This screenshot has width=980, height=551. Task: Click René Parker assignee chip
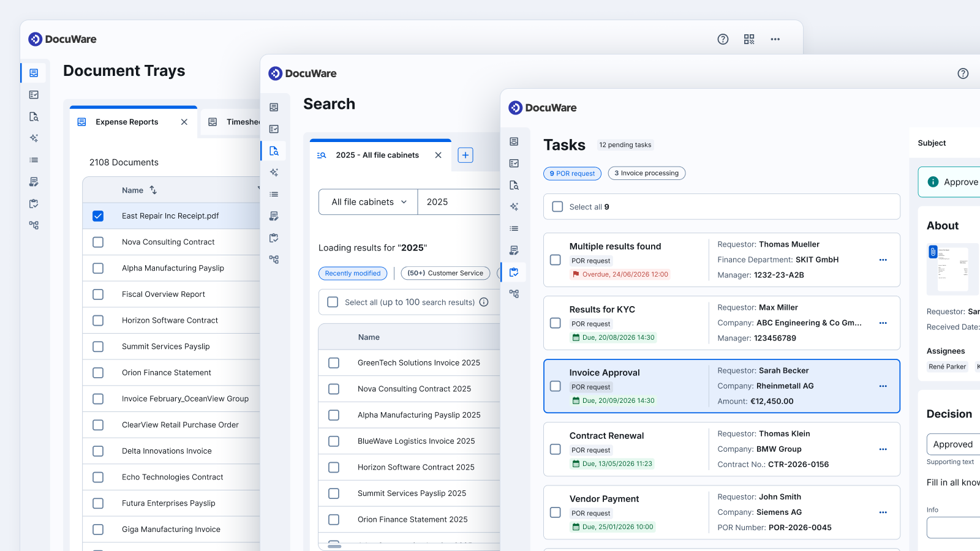[947, 367]
